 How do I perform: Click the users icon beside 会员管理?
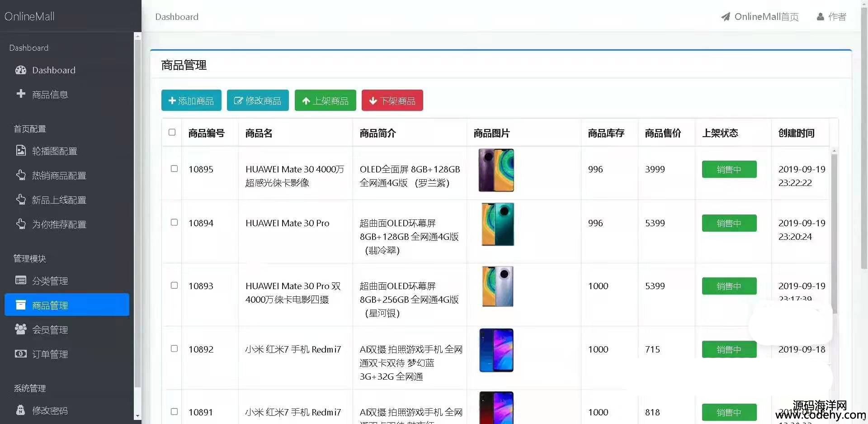(21, 329)
